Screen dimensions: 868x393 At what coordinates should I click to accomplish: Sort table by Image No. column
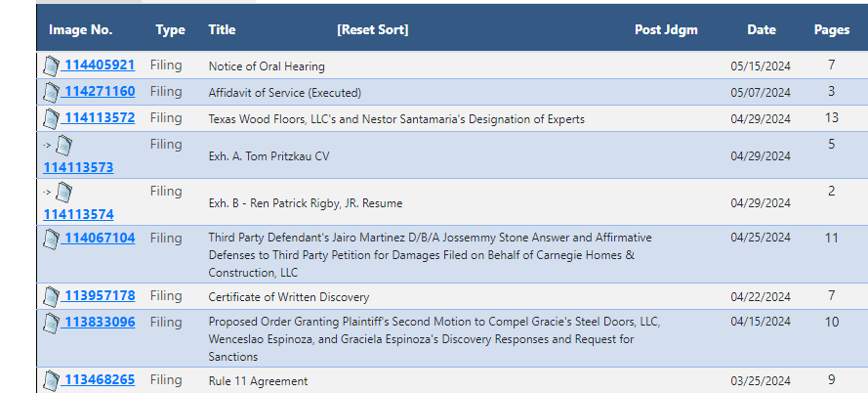tap(81, 29)
